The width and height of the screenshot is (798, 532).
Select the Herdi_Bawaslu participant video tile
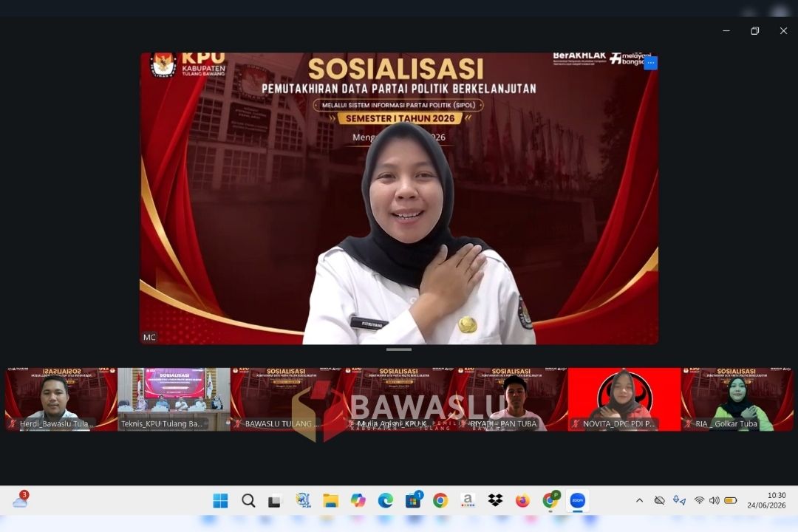tap(61, 400)
